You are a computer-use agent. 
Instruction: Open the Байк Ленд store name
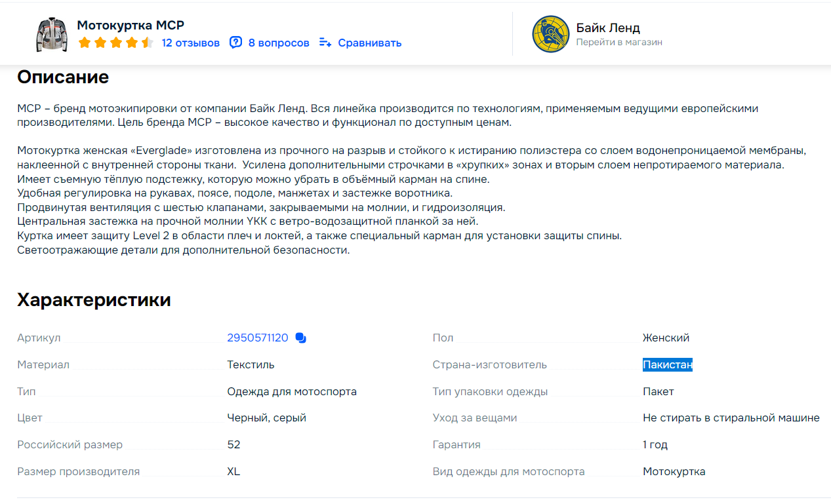coord(608,28)
